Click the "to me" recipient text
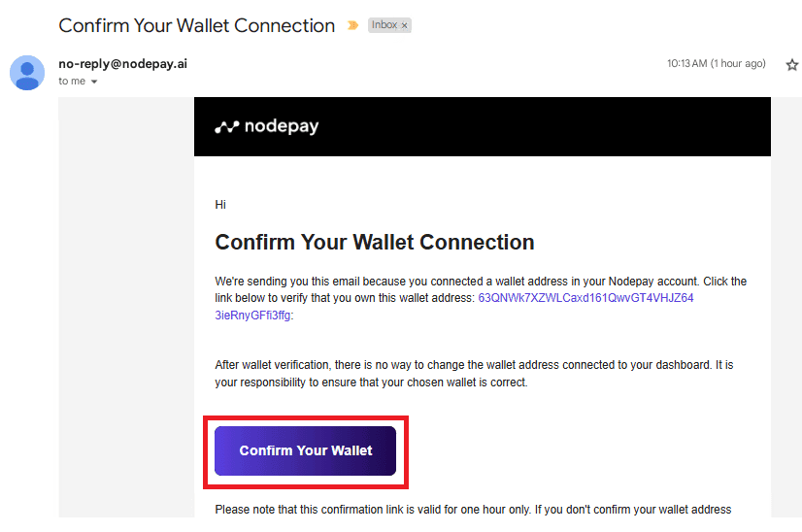 point(72,81)
